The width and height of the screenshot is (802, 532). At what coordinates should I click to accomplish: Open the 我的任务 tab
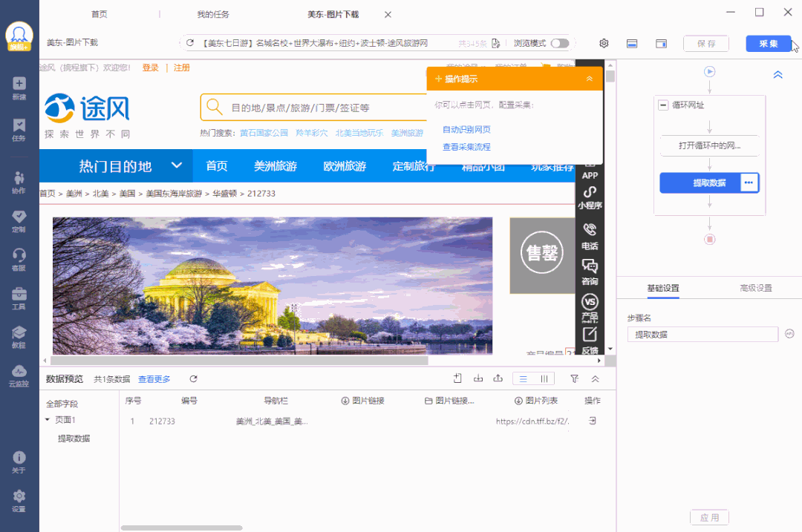pyautogui.click(x=213, y=14)
